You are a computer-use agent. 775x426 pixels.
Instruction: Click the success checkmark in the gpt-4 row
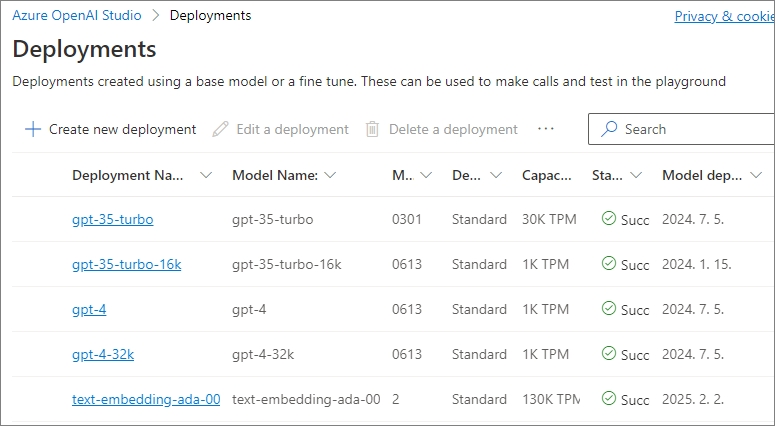tap(608, 309)
